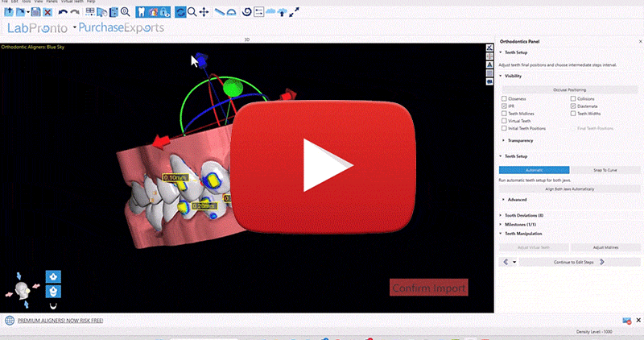Select the tooth tool icon
The image size is (644, 340).
[x=142, y=12]
